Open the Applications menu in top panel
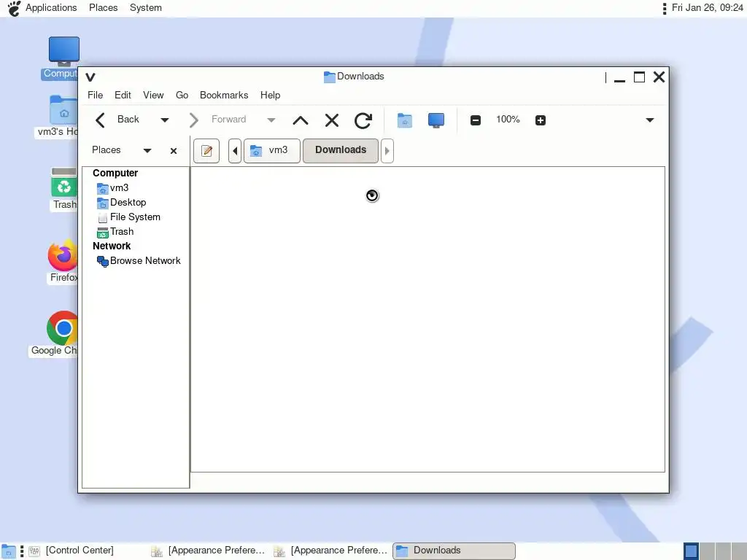 pyautogui.click(x=51, y=7)
